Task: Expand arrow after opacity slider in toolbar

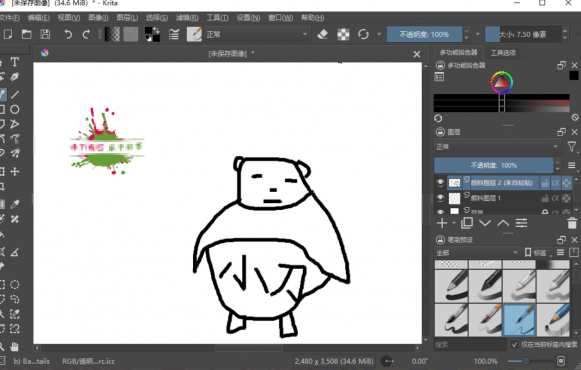Action: (477, 34)
